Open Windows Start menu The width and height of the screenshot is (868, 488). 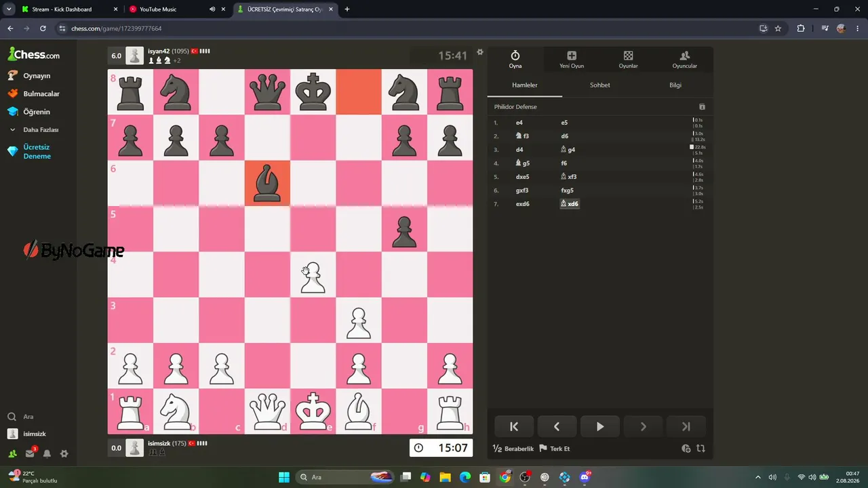pos(284,477)
